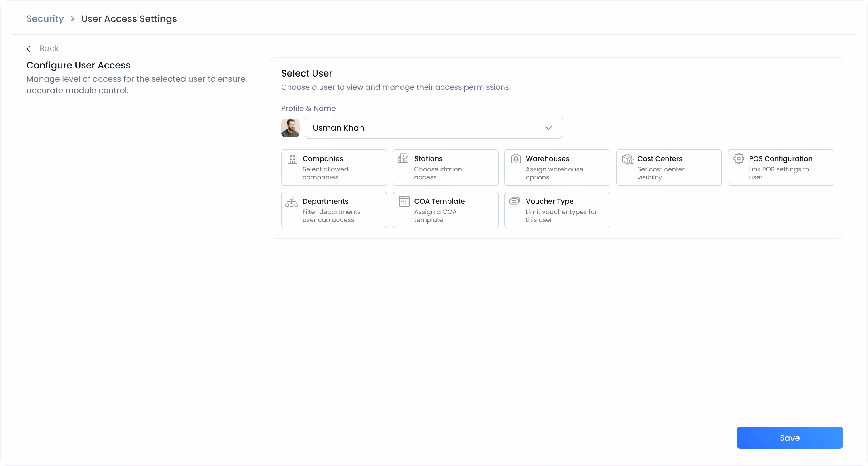This screenshot has height=466, width=868.
Task: Click the Save button
Action: point(789,437)
